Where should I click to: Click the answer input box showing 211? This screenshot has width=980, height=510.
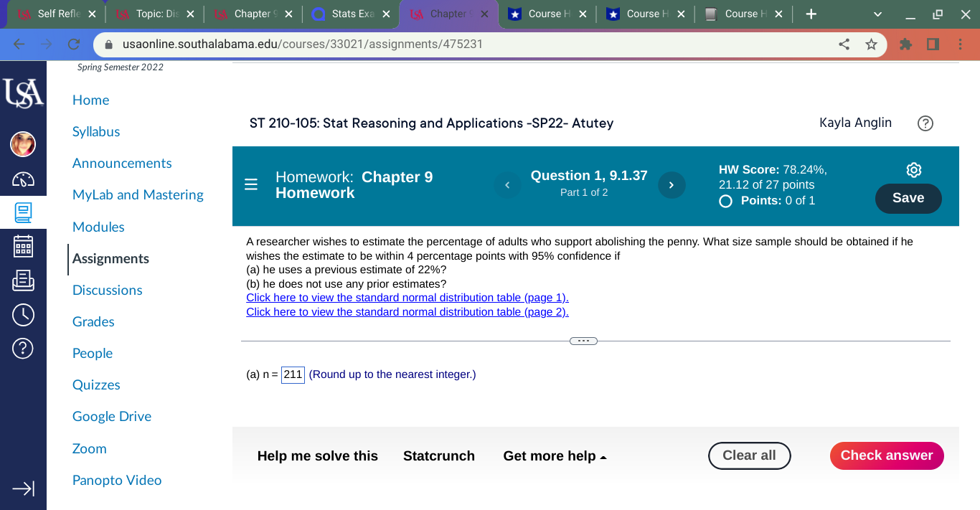[x=293, y=374]
